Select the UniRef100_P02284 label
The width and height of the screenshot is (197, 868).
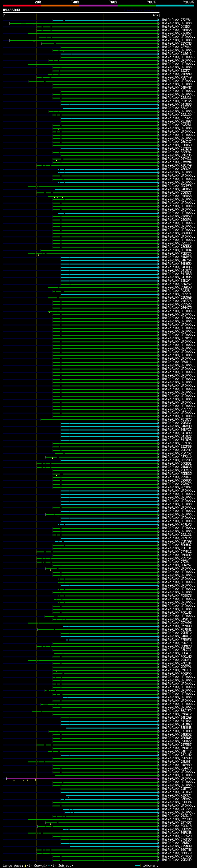[176, 291]
